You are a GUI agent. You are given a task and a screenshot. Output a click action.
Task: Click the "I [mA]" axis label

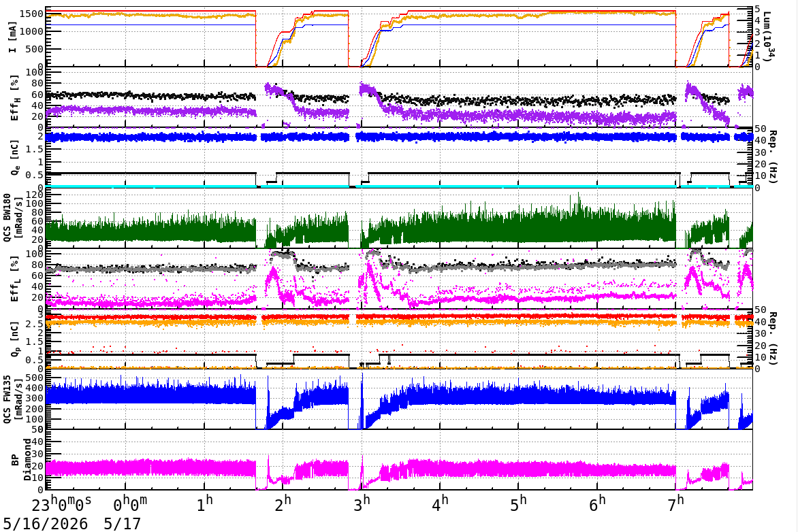[x=13, y=37]
